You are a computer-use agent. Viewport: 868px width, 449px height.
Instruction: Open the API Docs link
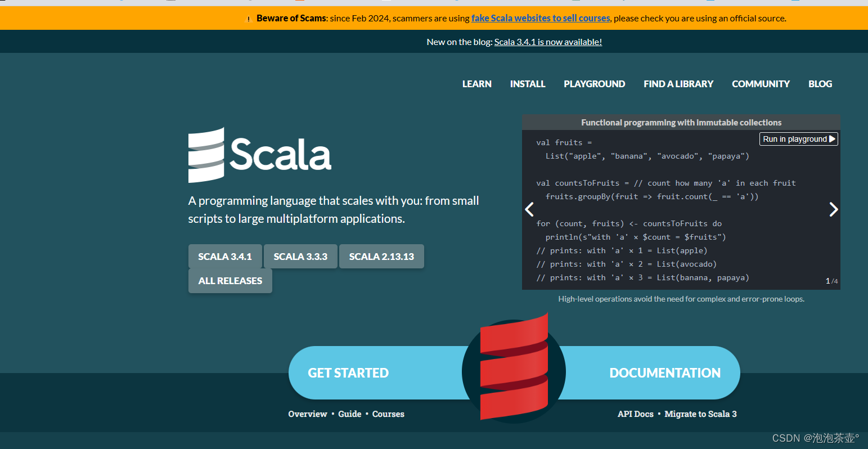click(636, 414)
